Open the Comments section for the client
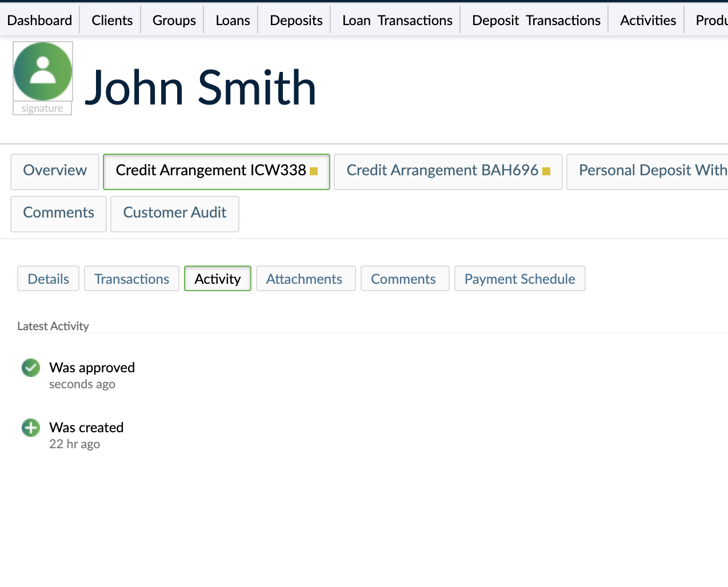The width and height of the screenshot is (728, 587). (x=58, y=212)
